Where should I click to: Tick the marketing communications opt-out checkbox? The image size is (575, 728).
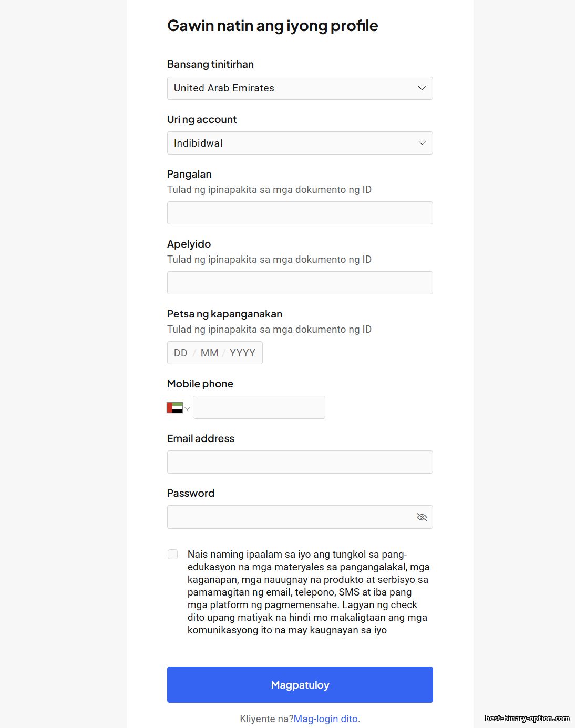[x=172, y=555]
